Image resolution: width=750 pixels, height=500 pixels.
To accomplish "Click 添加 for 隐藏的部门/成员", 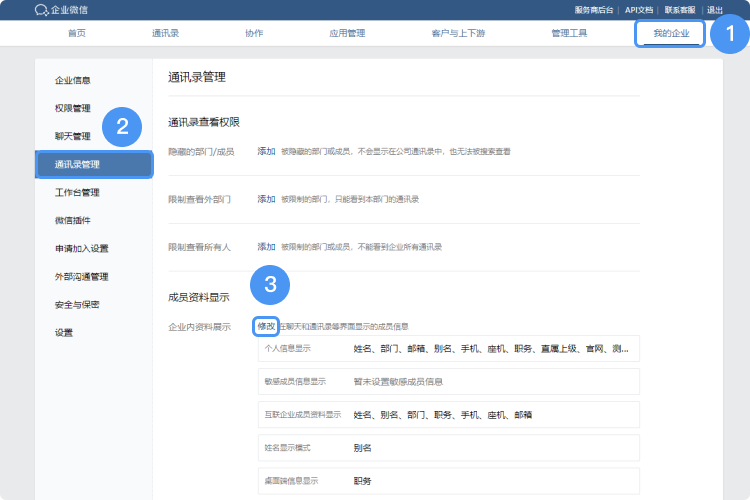I will click(266, 151).
